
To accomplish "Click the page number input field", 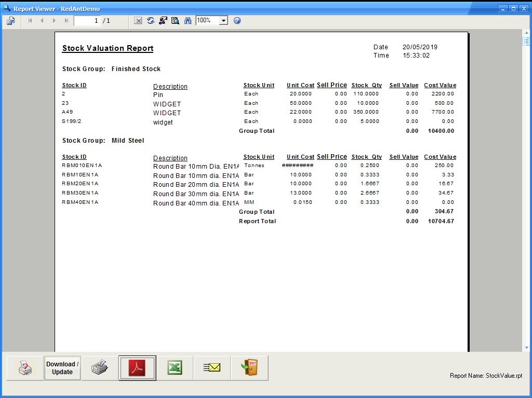I will coord(87,21).
